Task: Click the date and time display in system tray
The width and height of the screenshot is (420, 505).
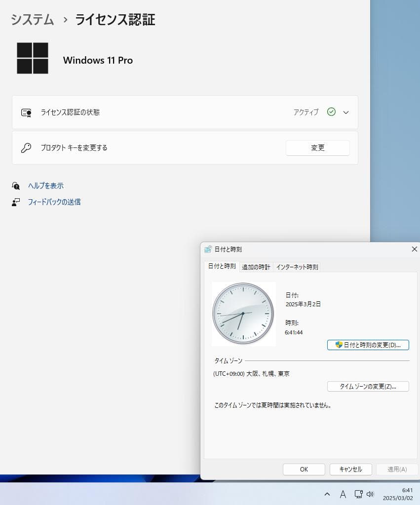Action: coord(399,493)
